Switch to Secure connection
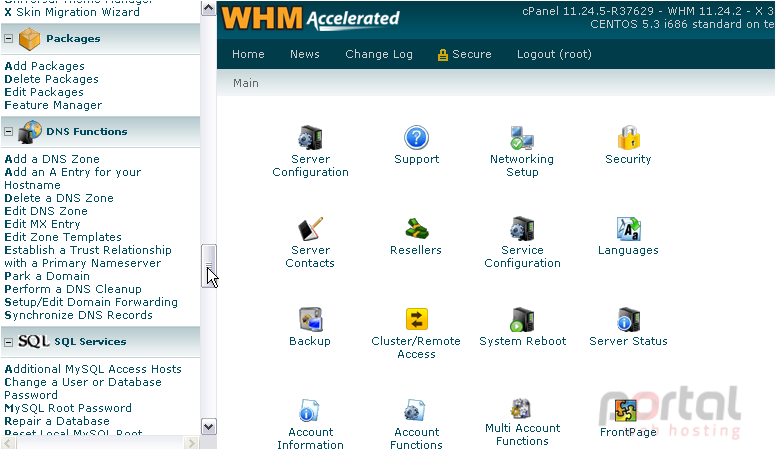 click(465, 54)
